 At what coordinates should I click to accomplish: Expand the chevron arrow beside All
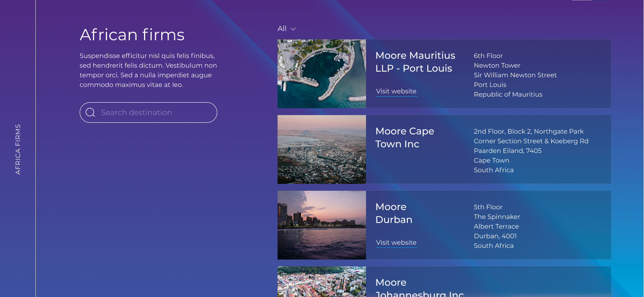click(x=293, y=29)
